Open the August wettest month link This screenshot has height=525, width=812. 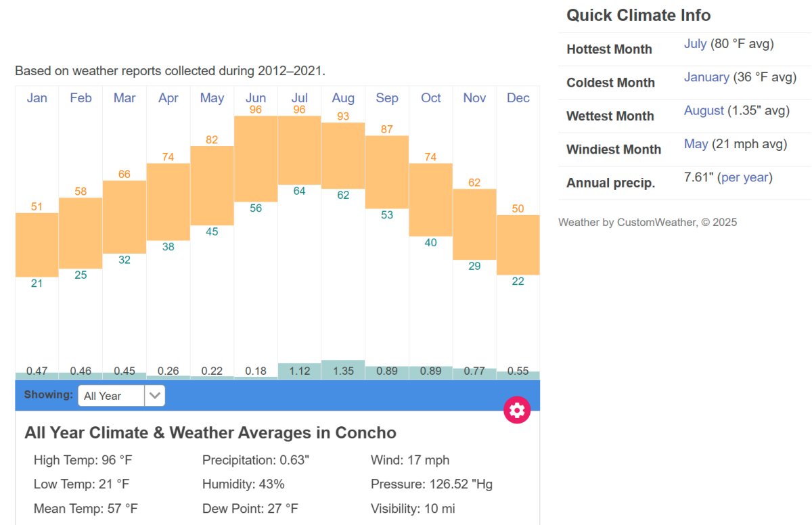(x=704, y=110)
